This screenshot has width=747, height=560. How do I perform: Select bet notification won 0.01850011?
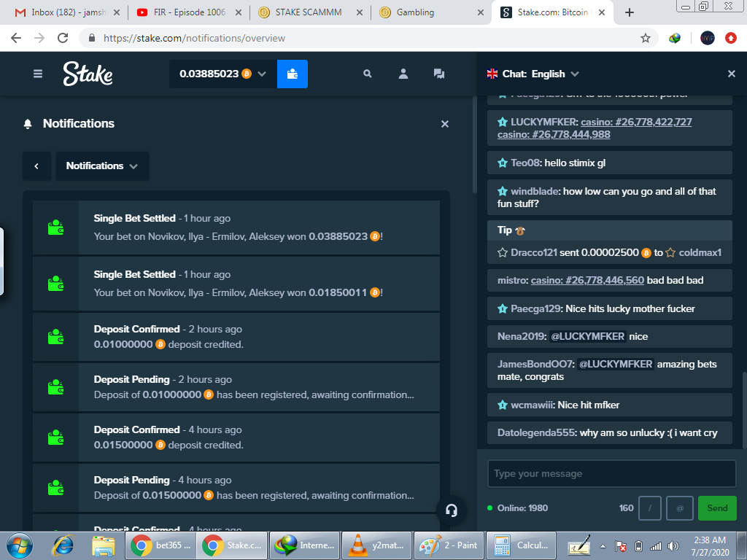click(236, 284)
